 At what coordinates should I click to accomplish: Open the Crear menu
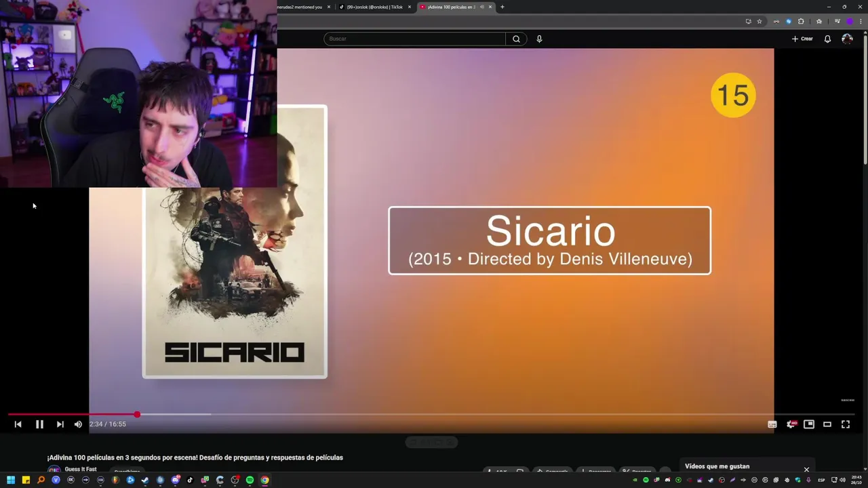pyautogui.click(x=802, y=39)
